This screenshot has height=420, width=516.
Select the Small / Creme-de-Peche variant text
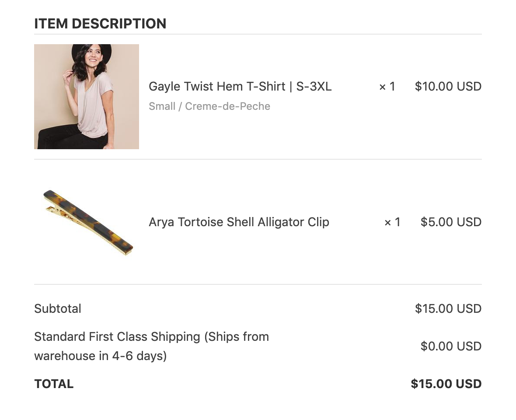click(x=209, y=106)
